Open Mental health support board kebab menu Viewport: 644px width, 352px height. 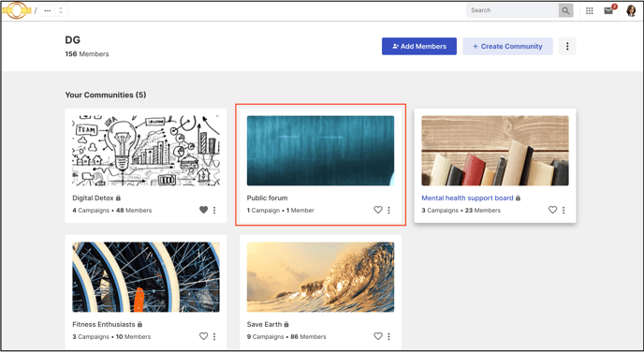click(563, 210)
